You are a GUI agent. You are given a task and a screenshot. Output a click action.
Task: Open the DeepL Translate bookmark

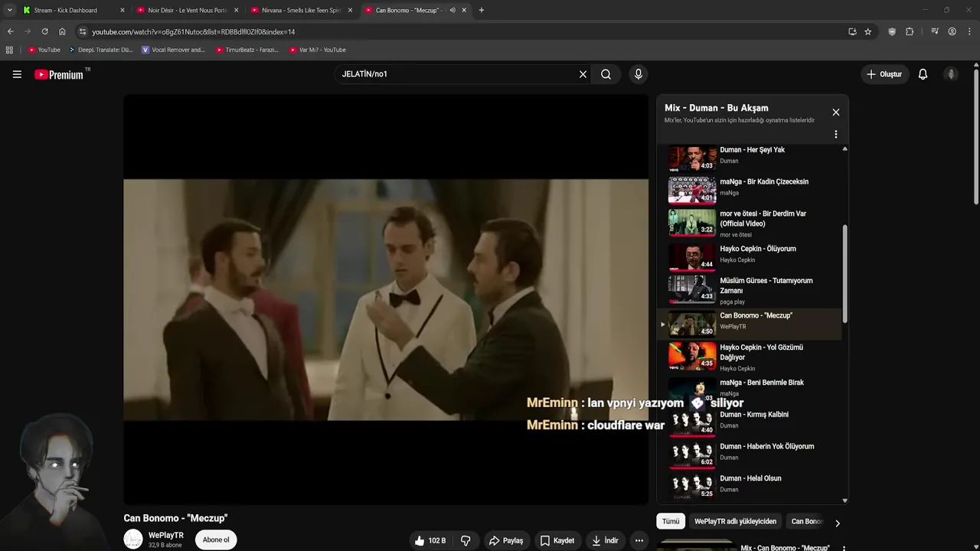point(100,50)
